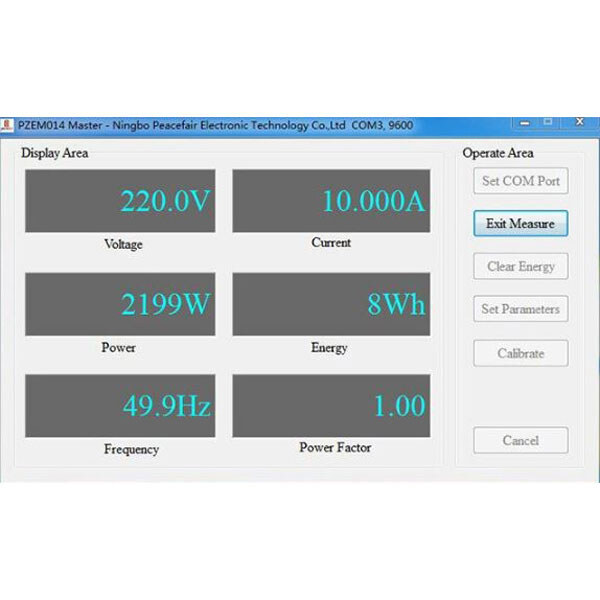Click the Energy label

click(329, 348)
